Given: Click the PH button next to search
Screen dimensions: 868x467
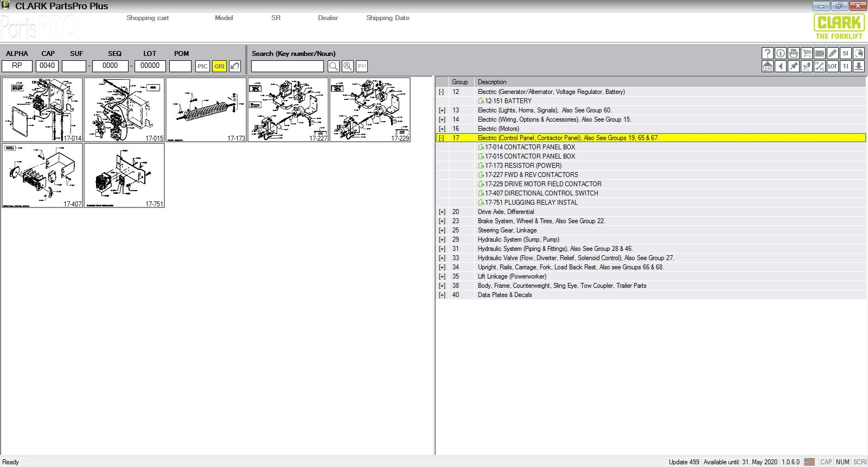Looking at the screenshot, I should tap(362, 66).
